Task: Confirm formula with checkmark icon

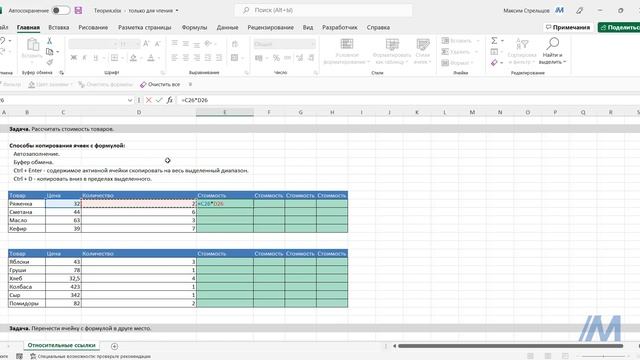Action: pyautogui.click(x=159, y=100)
